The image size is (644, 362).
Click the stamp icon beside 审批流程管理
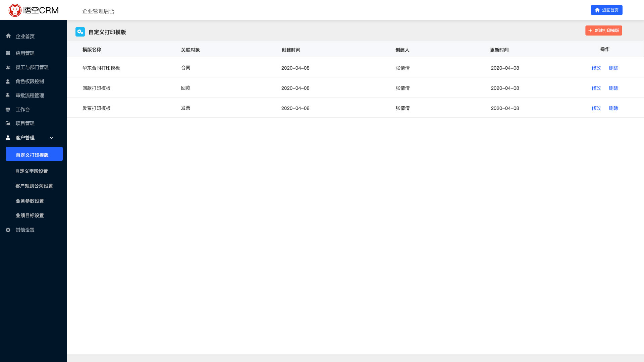8,95
